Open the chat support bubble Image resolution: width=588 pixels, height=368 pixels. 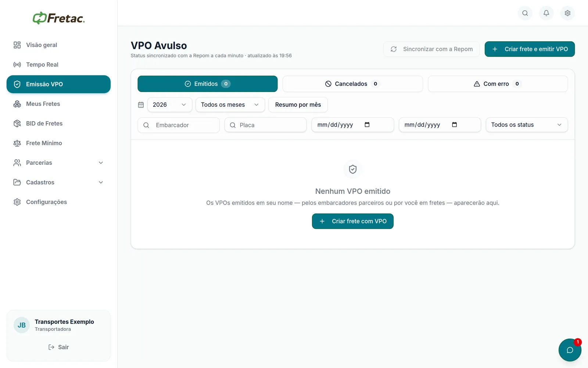click(570, 350)
